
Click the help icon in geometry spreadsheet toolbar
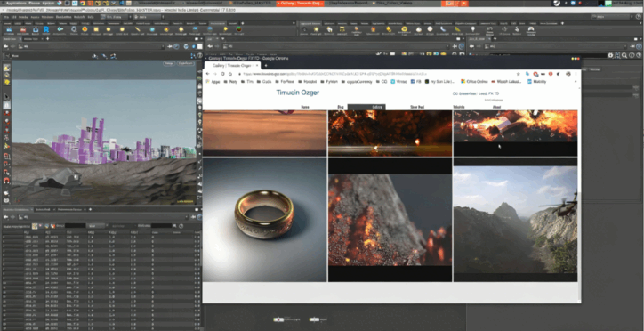[x=181, y=226]
